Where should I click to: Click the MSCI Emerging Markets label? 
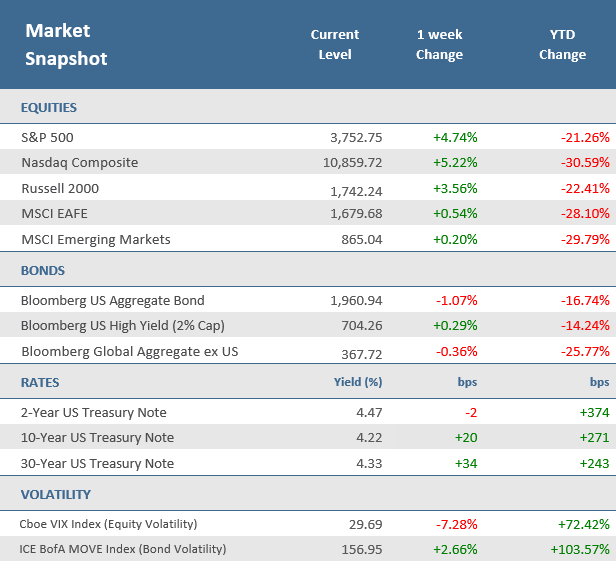coord(96,240)
